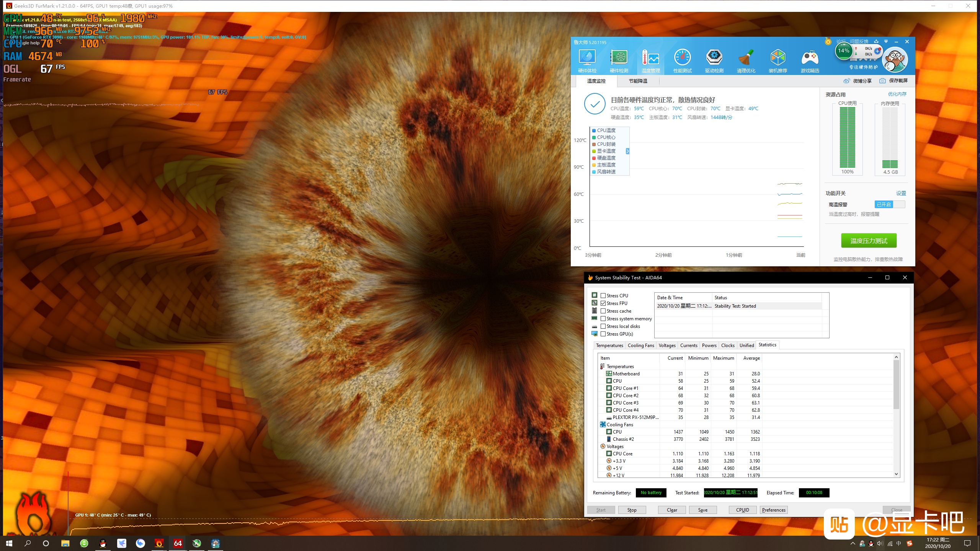The image size is (980, 551).
Task: Show hidden tray icons chevron
Action: 853,543
